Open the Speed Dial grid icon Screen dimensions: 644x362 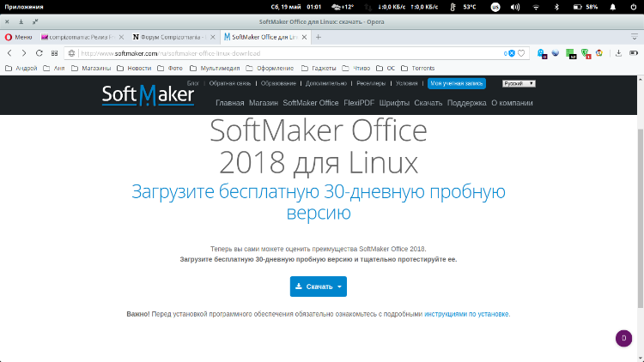click(x=55, y=53)
